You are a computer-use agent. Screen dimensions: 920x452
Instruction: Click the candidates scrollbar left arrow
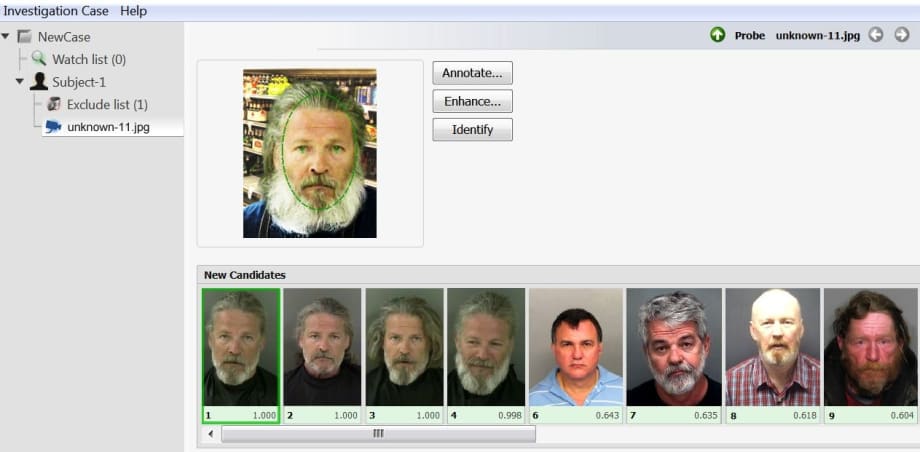(x=210, y=434)
